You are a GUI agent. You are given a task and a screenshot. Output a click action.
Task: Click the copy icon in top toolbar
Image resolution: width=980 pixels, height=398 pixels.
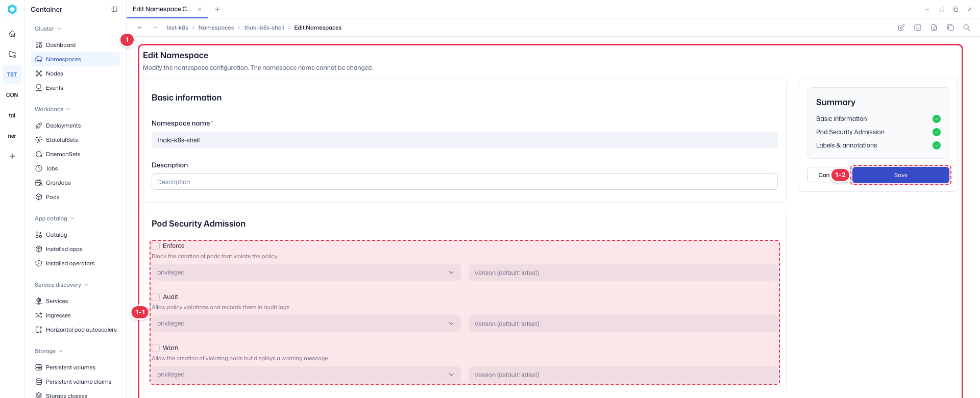950,28
